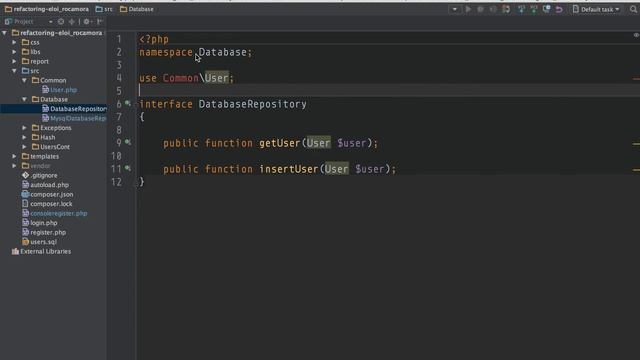
Task: Click the .gitignore file icon
Action: 25,175
